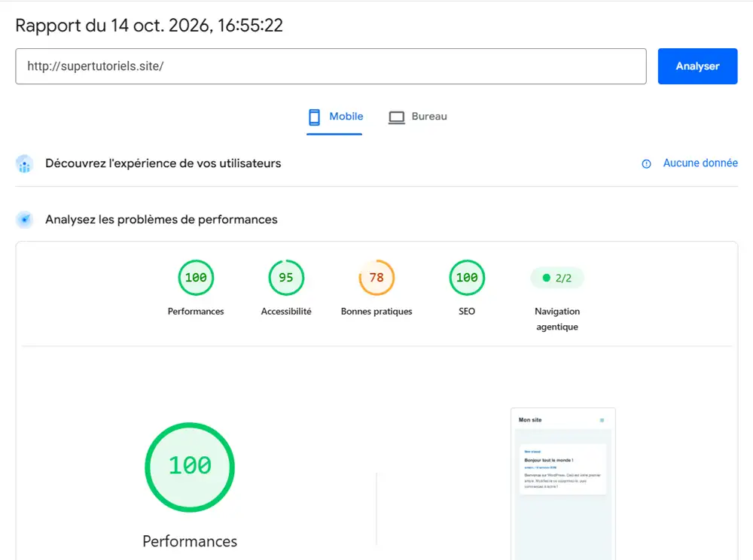Click the Analysez les problèmes de performances heading
Screen dimensions: 753x560
point(161,220)
